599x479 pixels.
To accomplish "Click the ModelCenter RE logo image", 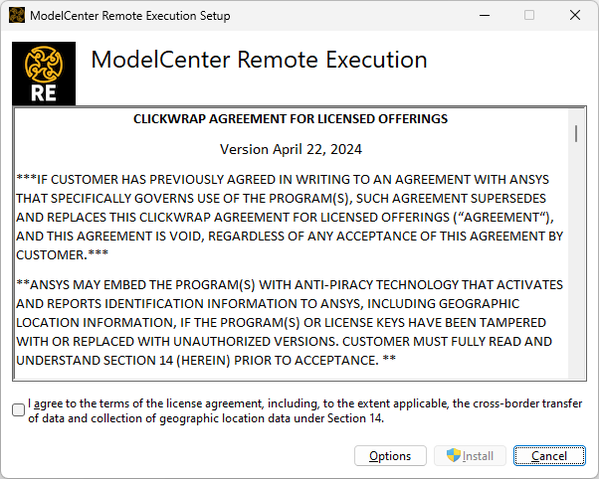I will 44,73.
